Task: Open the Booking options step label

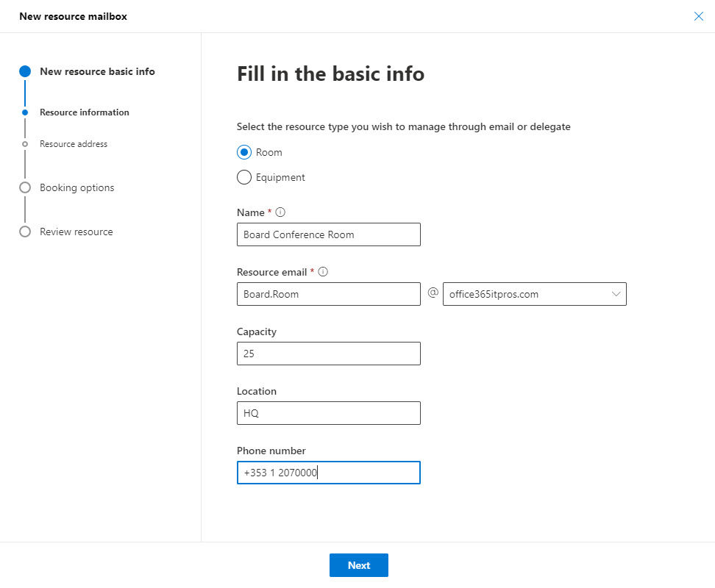Action: 77,187
